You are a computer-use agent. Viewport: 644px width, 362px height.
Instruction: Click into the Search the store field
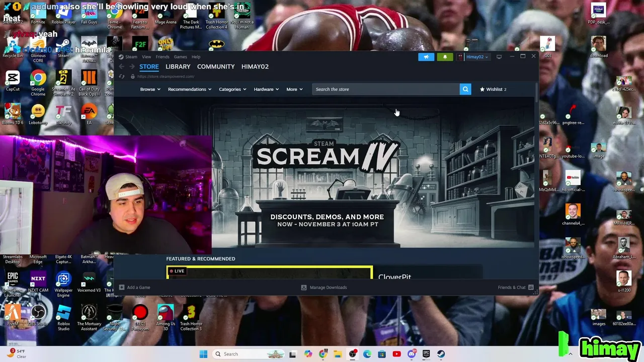[385, 89]
